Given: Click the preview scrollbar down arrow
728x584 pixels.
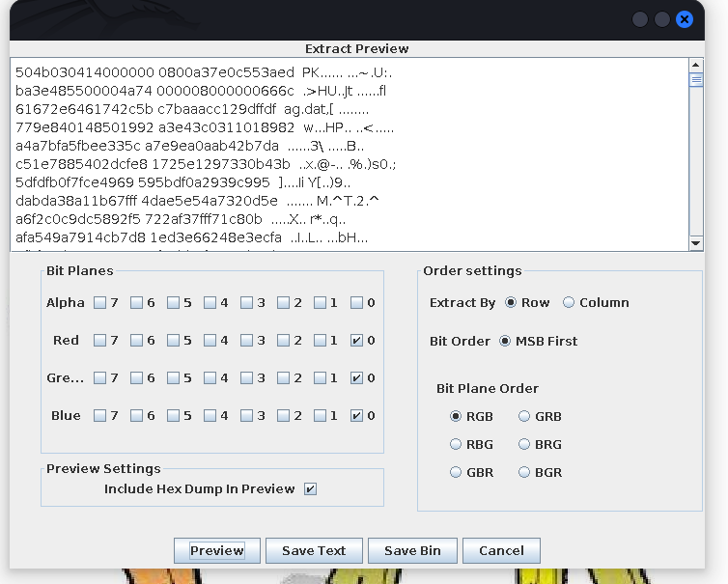Looking at the screenshot, I should (x=696, y=243).
